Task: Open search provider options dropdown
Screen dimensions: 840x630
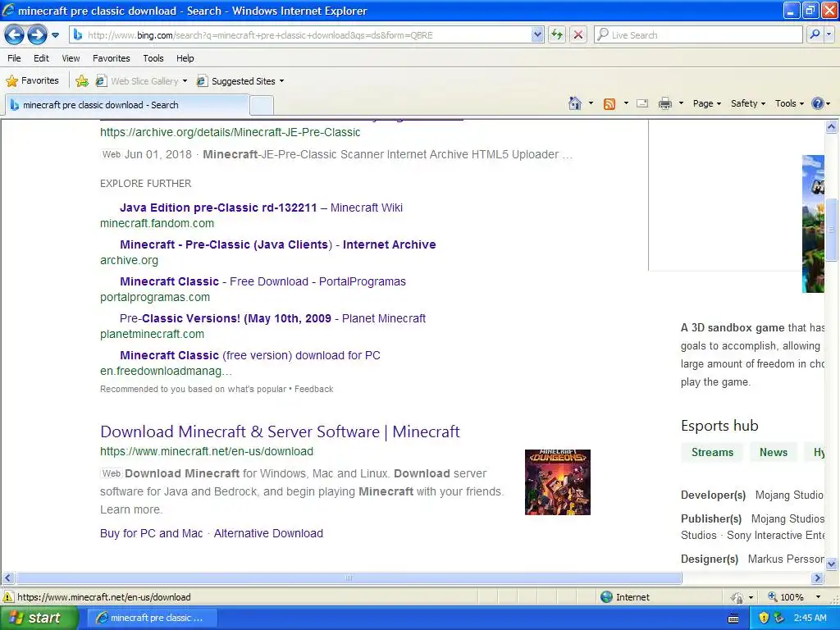Action: point(829,34)
